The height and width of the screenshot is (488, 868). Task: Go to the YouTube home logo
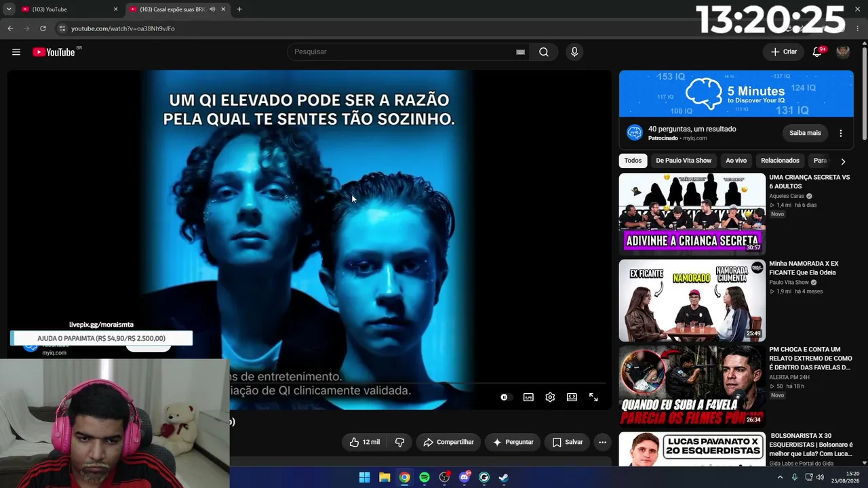pos(54,52)
